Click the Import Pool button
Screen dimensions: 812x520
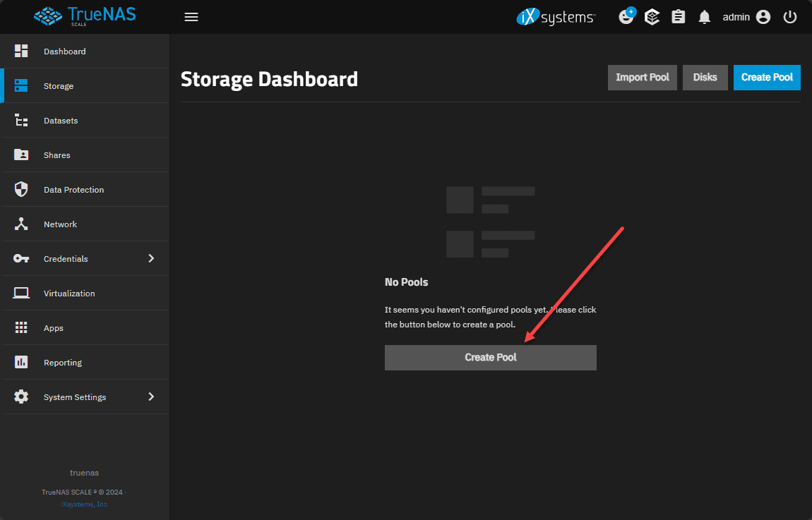(642, 77)
